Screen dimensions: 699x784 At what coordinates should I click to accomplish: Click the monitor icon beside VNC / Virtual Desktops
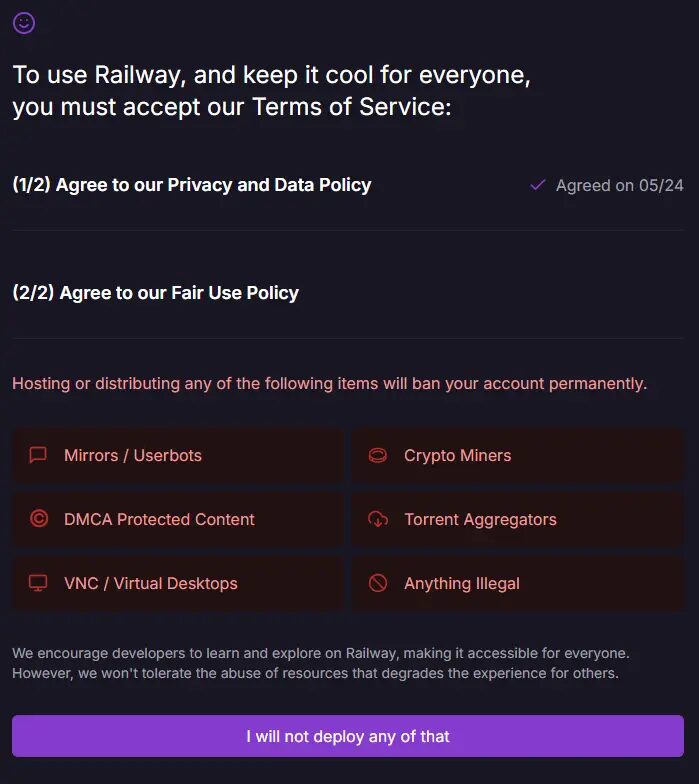point(38,583)
